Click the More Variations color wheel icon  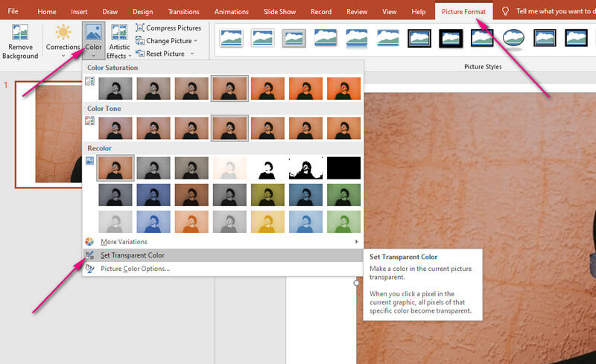point(89,242)
